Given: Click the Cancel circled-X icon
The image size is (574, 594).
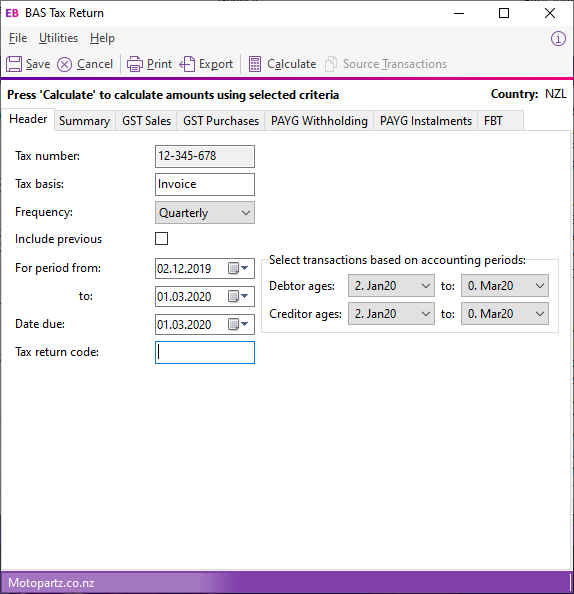Looking at the screenshot, I should coord(64,64).
